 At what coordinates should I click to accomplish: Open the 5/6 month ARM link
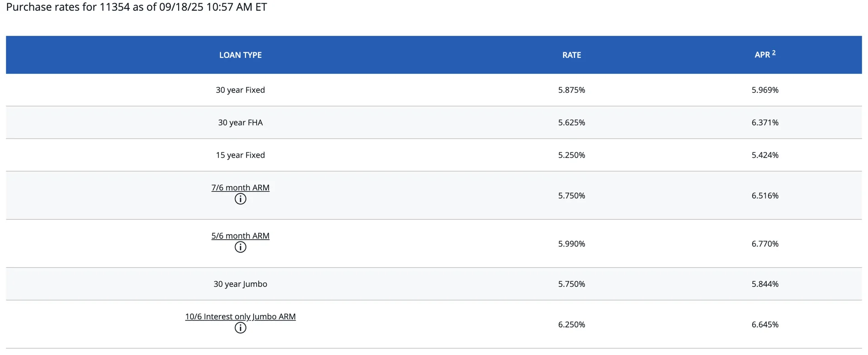tap(241, 236)
